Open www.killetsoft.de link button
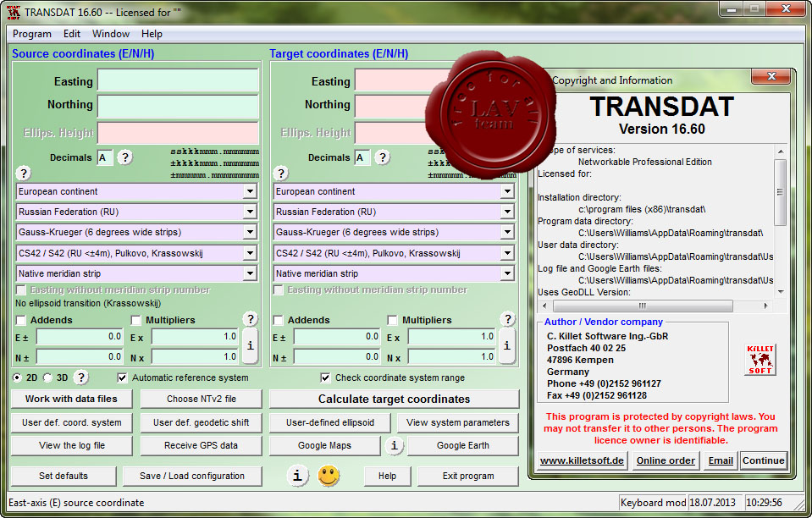Viewport: 812px width, 518px height. 582,460
